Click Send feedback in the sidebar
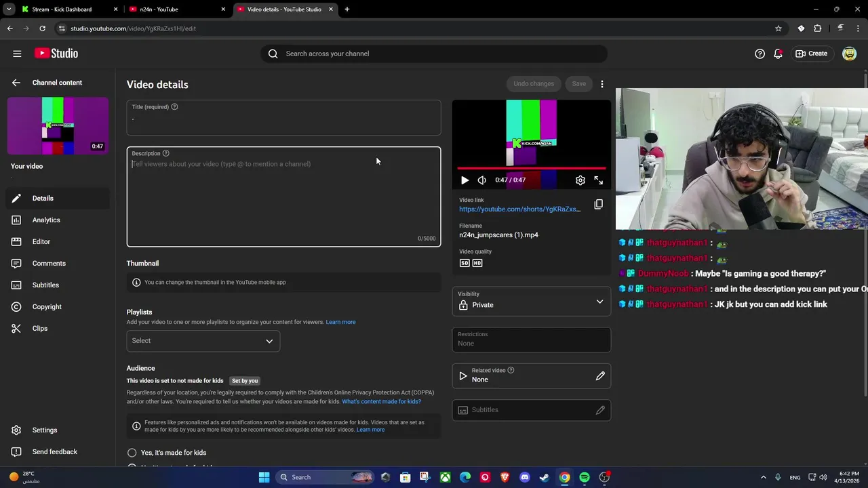The height and width of the screenshot is (488, 868). point(58,452)
